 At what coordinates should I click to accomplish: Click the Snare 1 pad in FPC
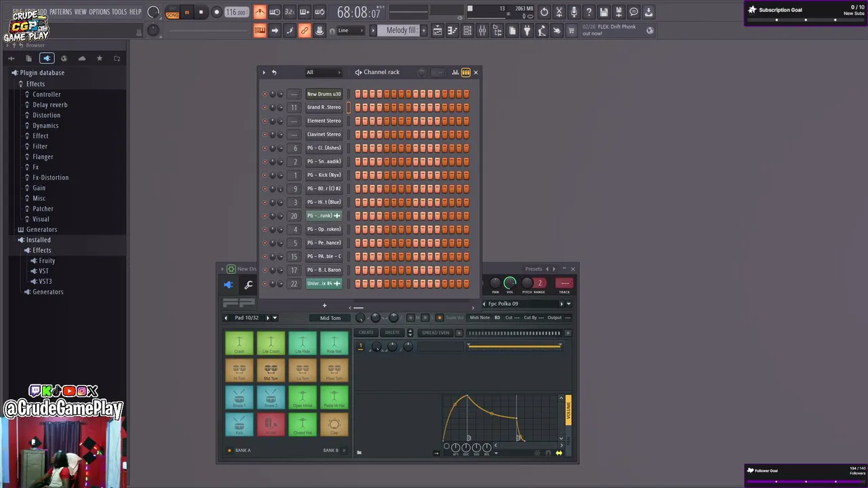click(x=239, y=398)
